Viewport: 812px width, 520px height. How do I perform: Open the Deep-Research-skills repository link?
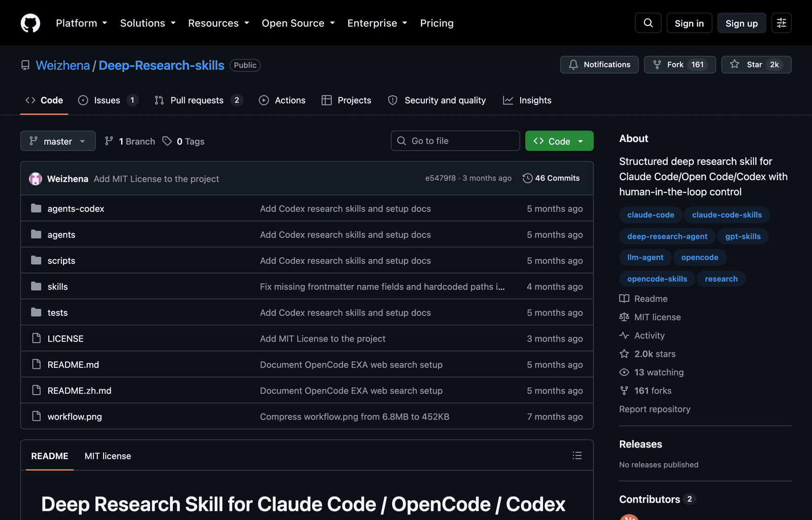[x=161, y=65]
